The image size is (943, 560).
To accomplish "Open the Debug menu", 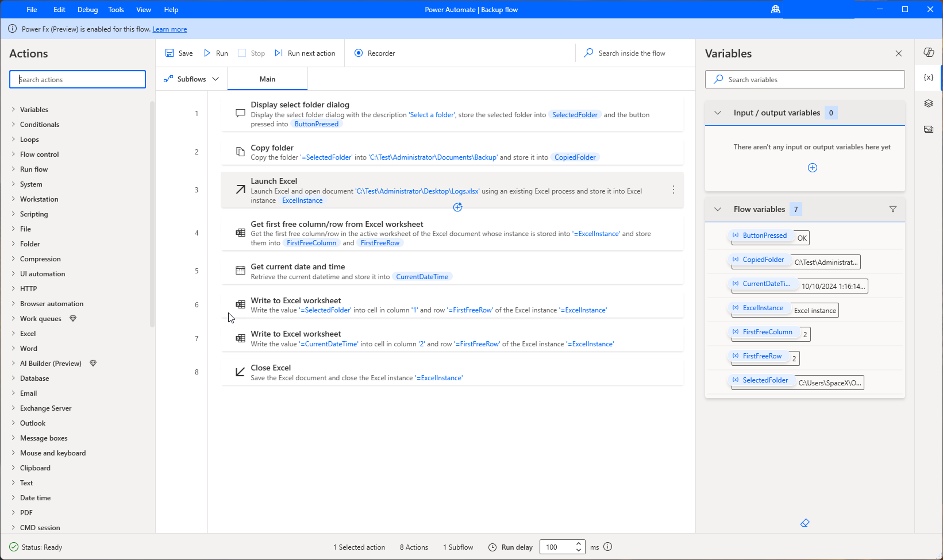I will pos(87,10).
